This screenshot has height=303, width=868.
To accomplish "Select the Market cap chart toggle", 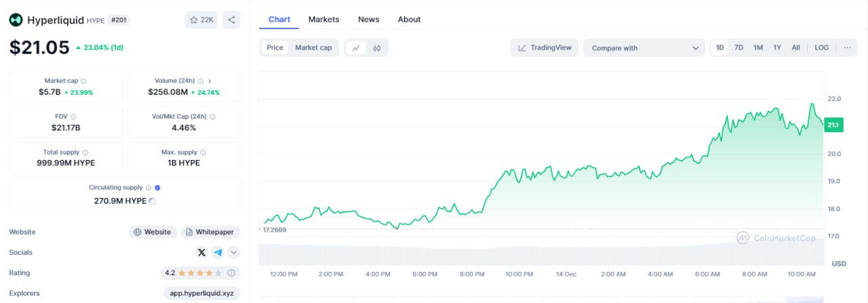I will click(x=313, y=47).
